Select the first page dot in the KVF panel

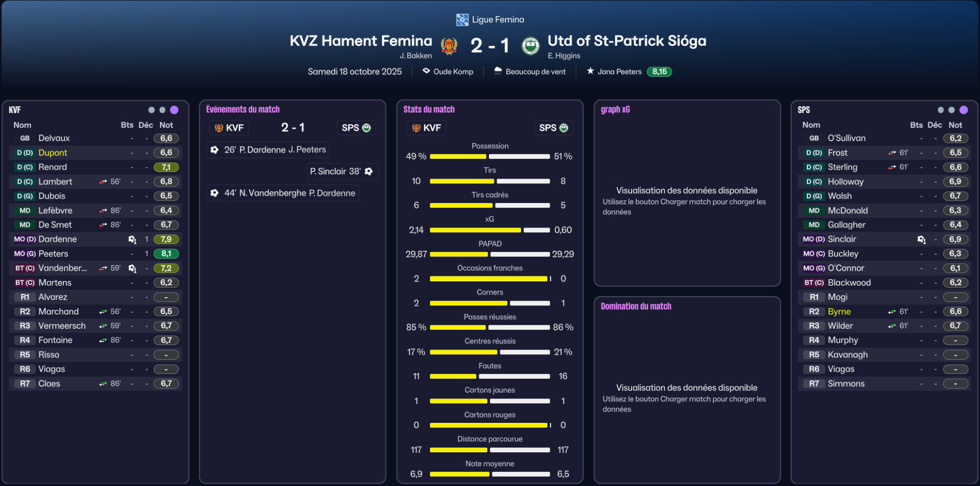[151, 110]
